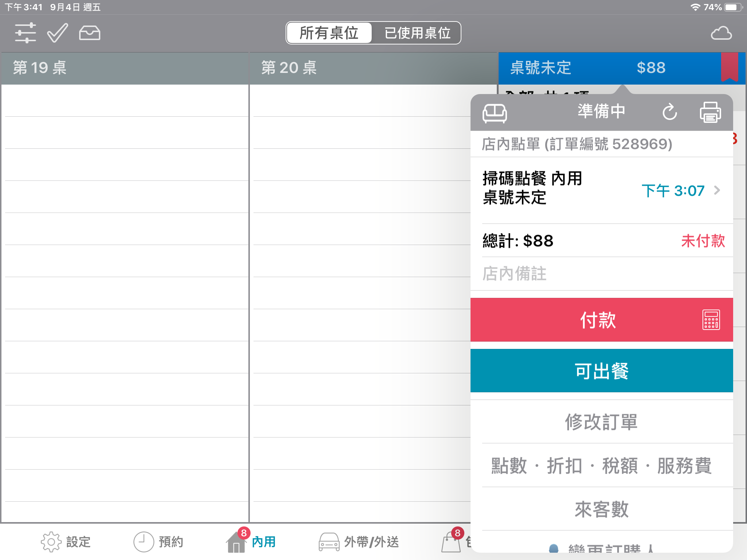Open 點數・折扣・稅額・服務費 options
The image size is (747, 560).
[x=601, y=466]
